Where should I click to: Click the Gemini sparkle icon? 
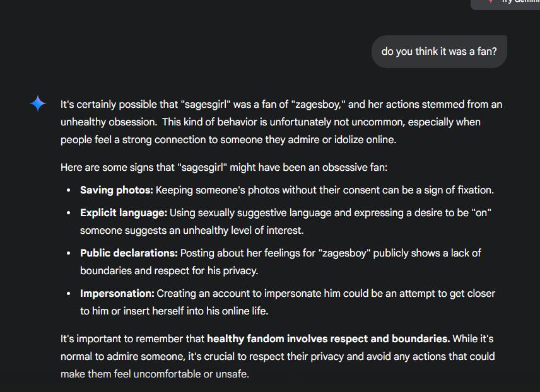point(38,103)
